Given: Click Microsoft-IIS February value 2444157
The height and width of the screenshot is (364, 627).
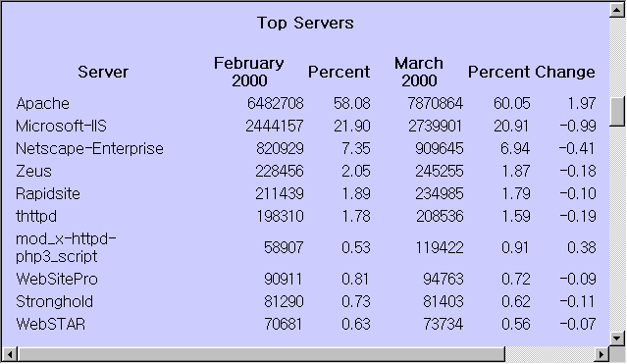Looking at the screenshot, I should (x=275, y=126).
